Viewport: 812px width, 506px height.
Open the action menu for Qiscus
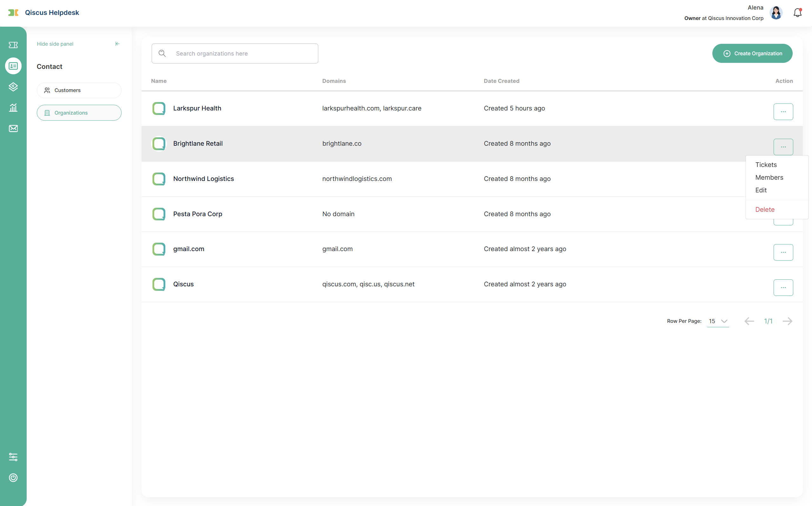click(x=783, y=288)
